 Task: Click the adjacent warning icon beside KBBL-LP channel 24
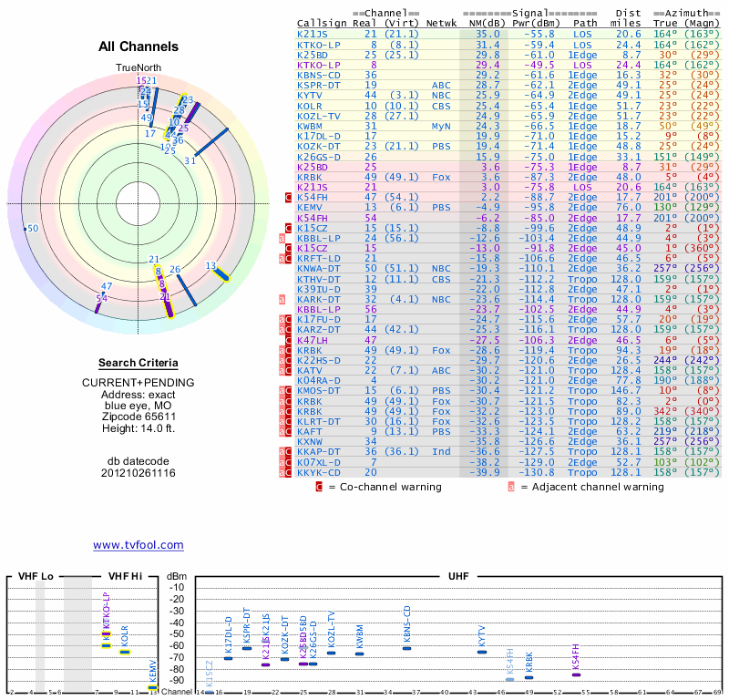282,238
